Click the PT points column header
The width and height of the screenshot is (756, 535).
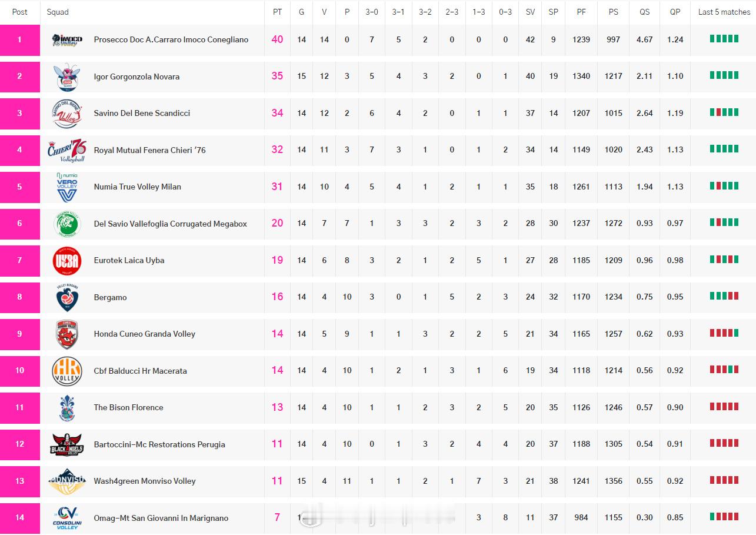coord(277,12)
